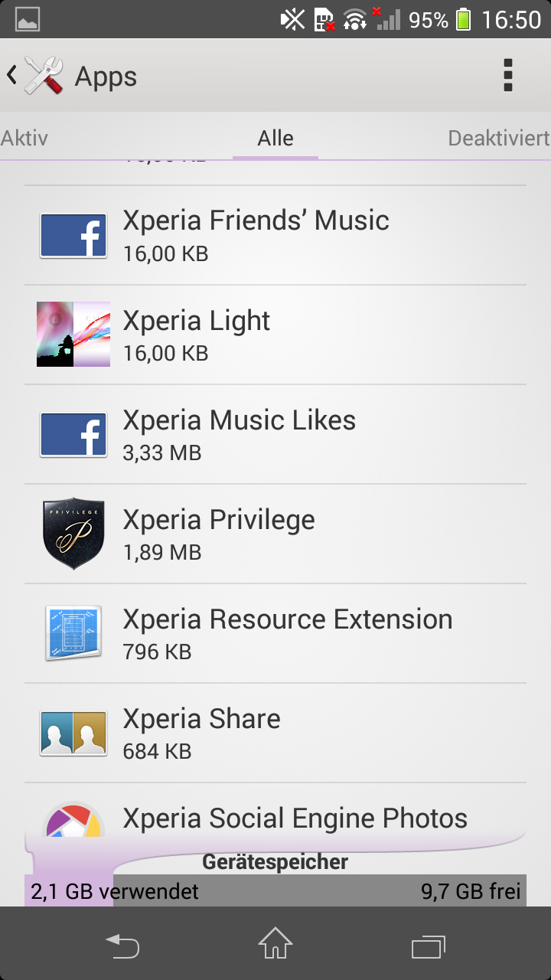Tap the Xperia Resource Extension blueprint icon
The width and height of the screenshot is (551, 980).
click(x=73, y=634)
